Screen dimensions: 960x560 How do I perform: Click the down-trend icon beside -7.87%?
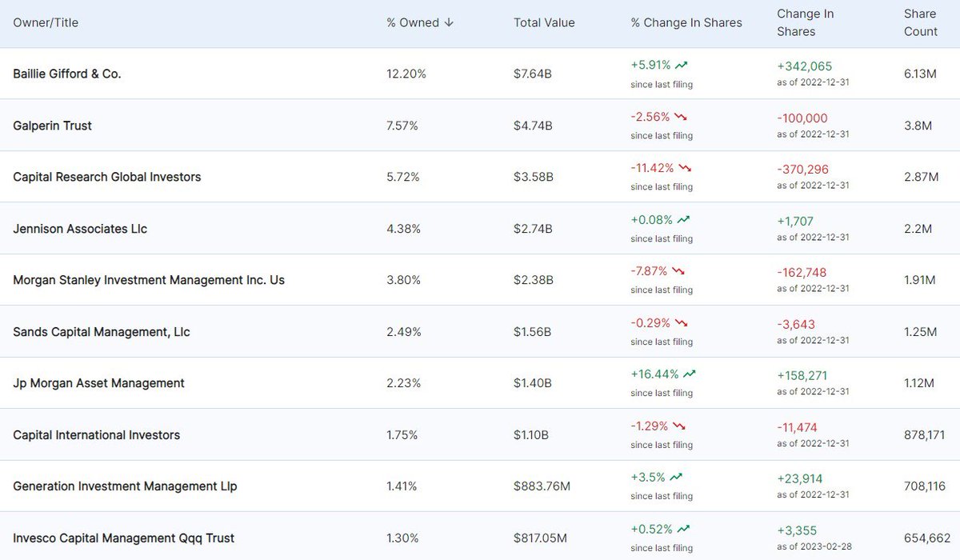(x=680, y=271)
